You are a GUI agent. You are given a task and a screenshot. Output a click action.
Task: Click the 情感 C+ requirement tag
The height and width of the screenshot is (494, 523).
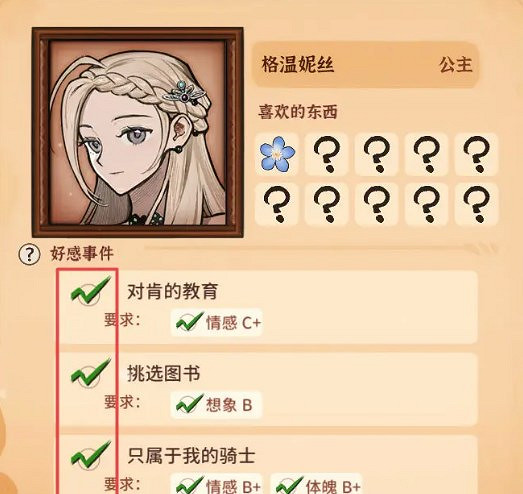pyautogui.click(x=216, y=323)
